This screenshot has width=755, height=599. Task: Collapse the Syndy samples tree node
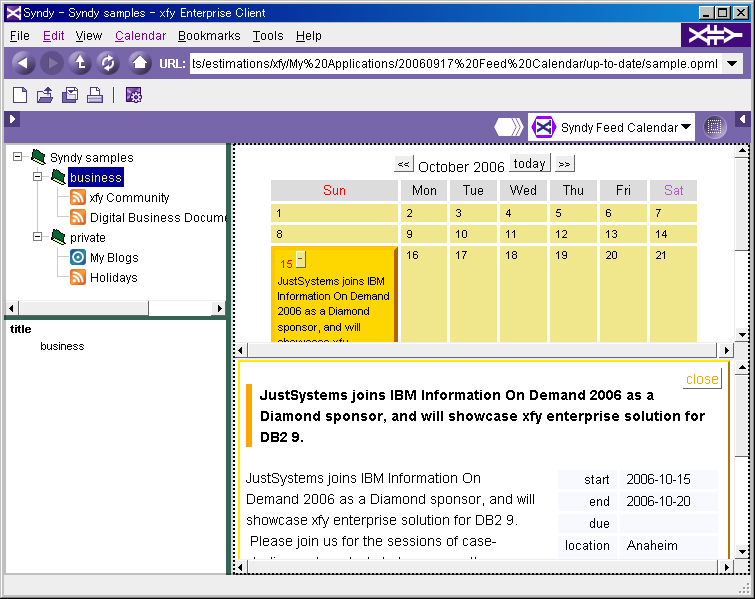coord(17,157)
